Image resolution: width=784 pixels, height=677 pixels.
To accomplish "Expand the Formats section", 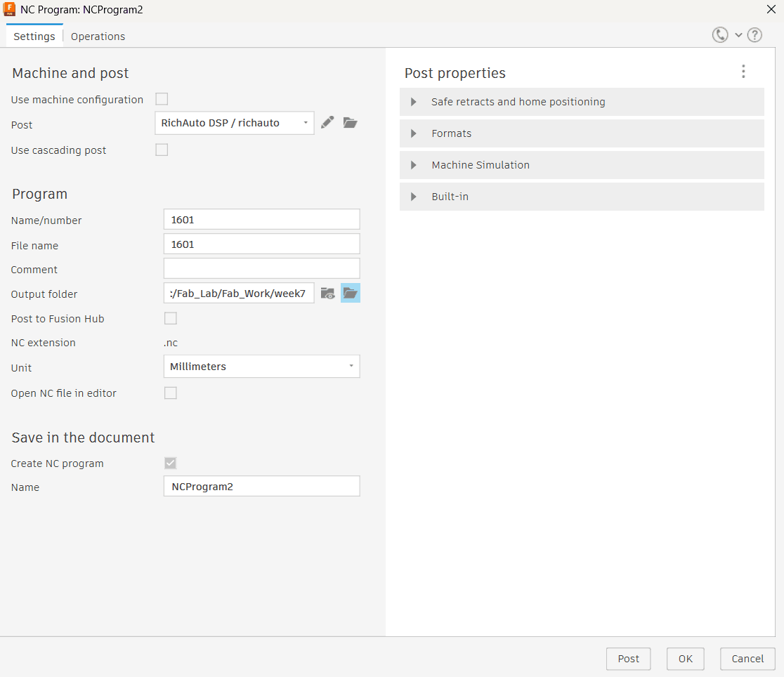I will (x=582, y=133).
